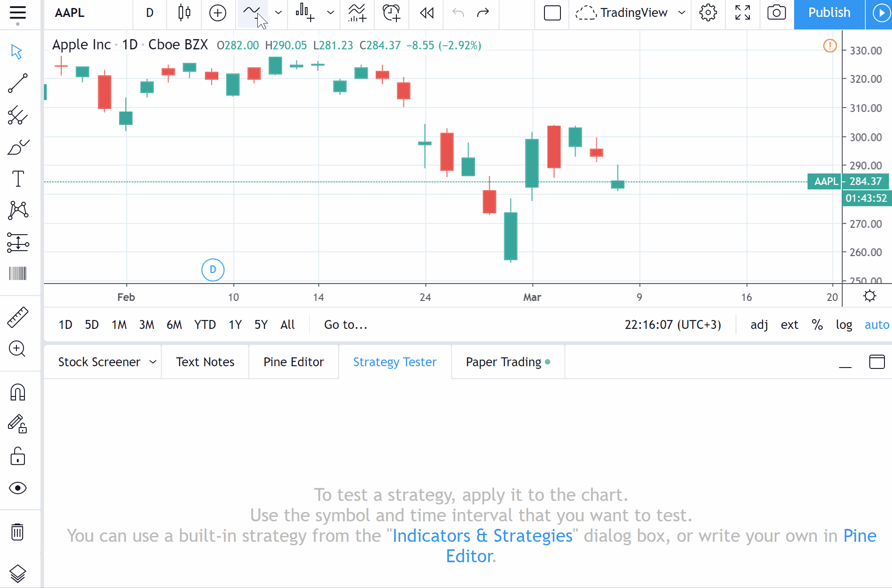Image resolution: width=892 pixels, height=588 pixels.
Task: Toggle log scale on price axis
Action: point(844,325)
